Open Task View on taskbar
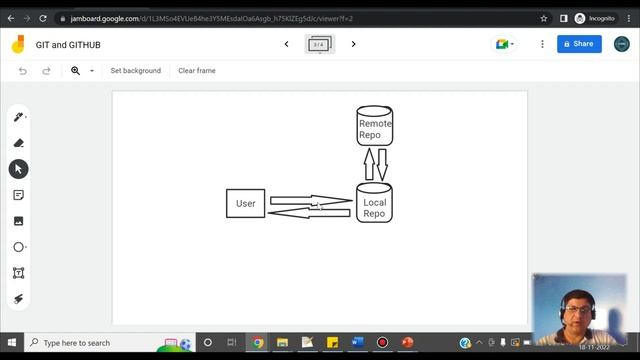Image resolution: width=640 pixels, height=360 pixels. [x=232, y=342]
